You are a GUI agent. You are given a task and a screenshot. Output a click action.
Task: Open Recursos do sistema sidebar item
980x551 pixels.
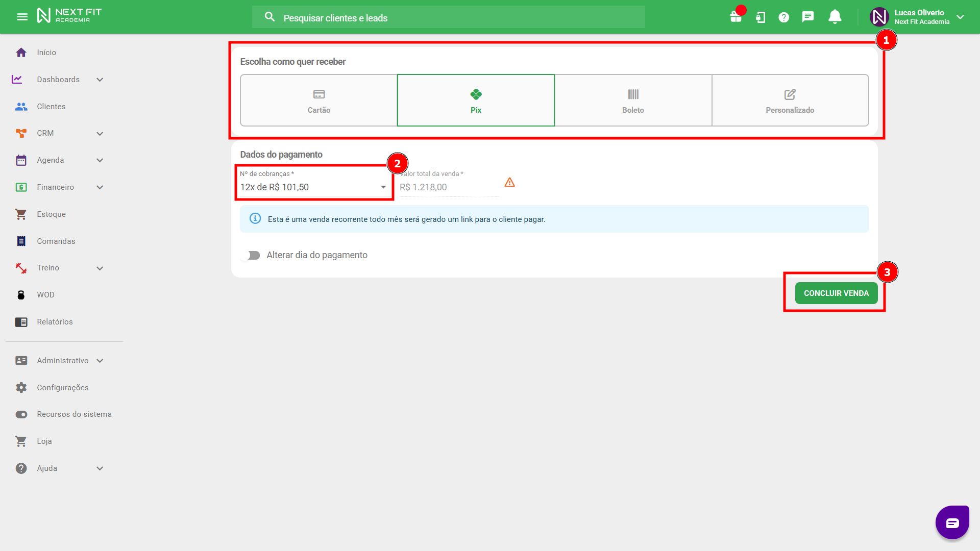tap(74, 414)
